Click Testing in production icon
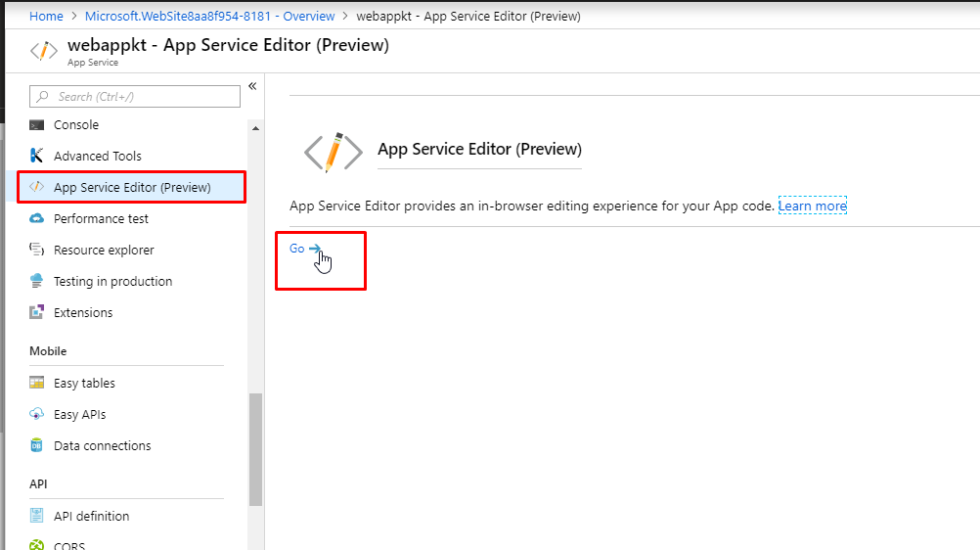Viewport: 980px width, 550px height. pyautogui.click(x=37, y=281)
